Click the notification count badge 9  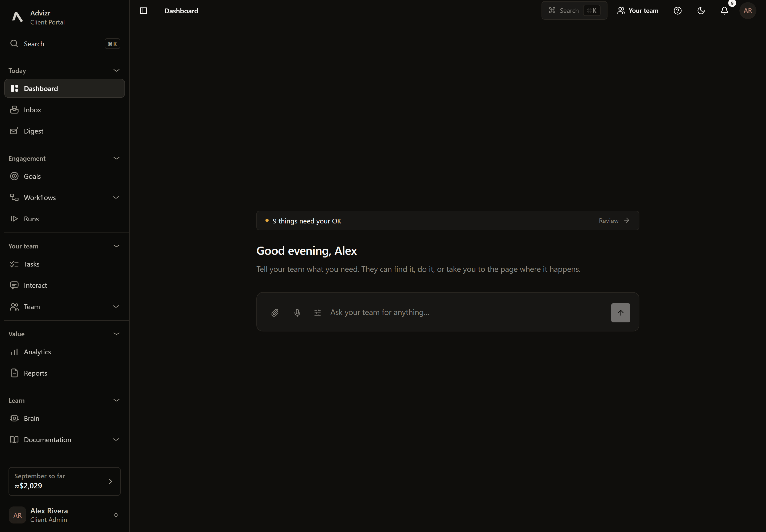pyautogui.click(x=732, y=3)
